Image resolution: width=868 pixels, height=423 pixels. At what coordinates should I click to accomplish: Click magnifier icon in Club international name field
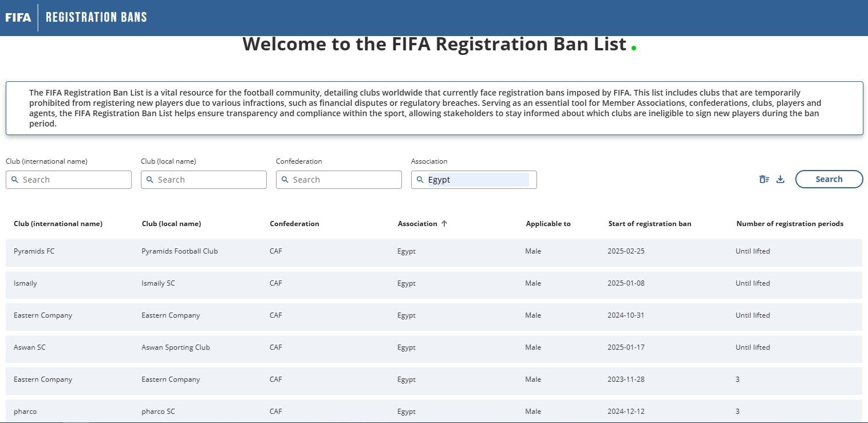(15, 180)
